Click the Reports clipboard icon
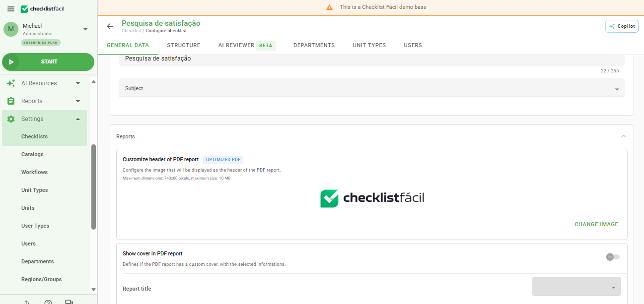The image size is (644, 304). click(x=11, y=101)
